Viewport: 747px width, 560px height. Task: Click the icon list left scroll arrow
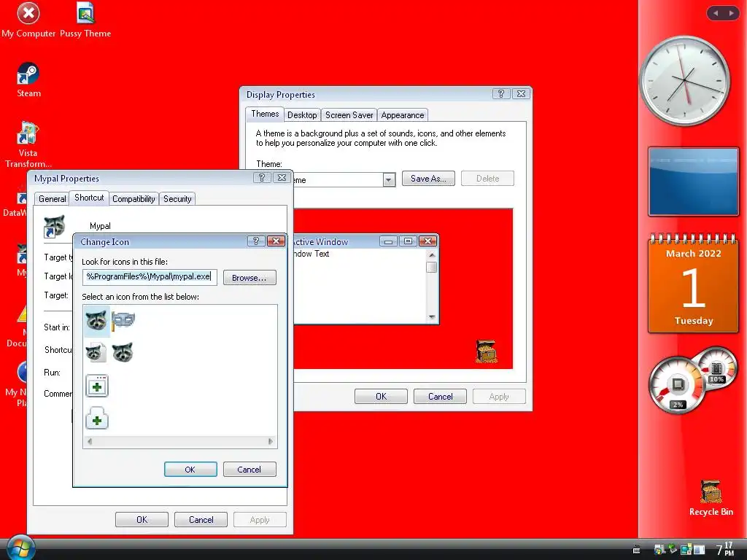[x=90, y=441]
